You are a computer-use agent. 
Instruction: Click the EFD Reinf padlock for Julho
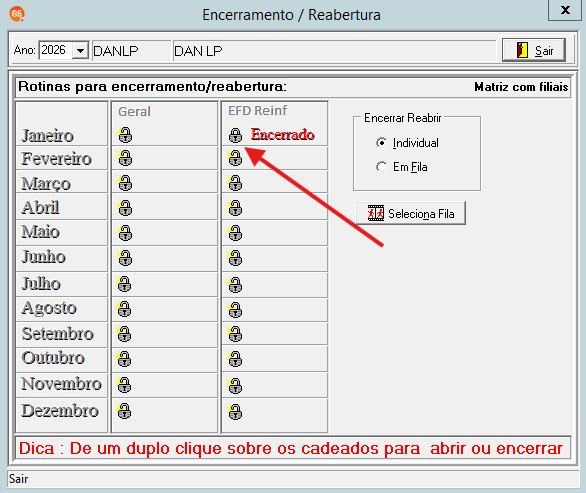[x=235, y=285]
